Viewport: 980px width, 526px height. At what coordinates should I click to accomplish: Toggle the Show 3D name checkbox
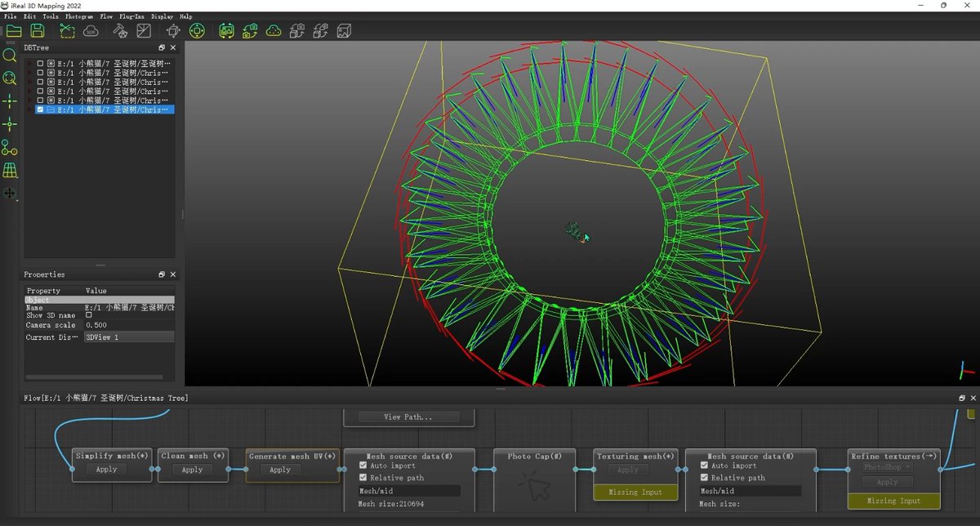click(89, 315)
